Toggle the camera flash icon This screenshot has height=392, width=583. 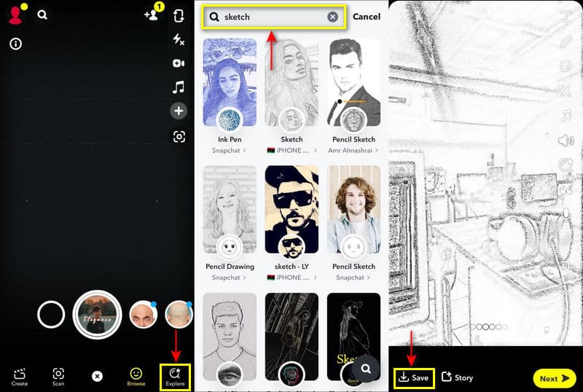[x=179, y=39]
